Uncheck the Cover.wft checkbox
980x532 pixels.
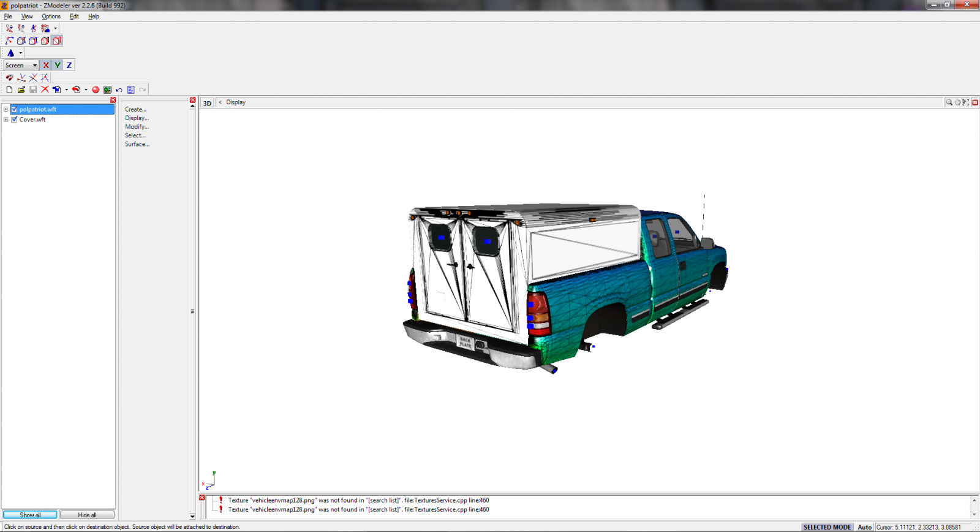tap(14, 120)
